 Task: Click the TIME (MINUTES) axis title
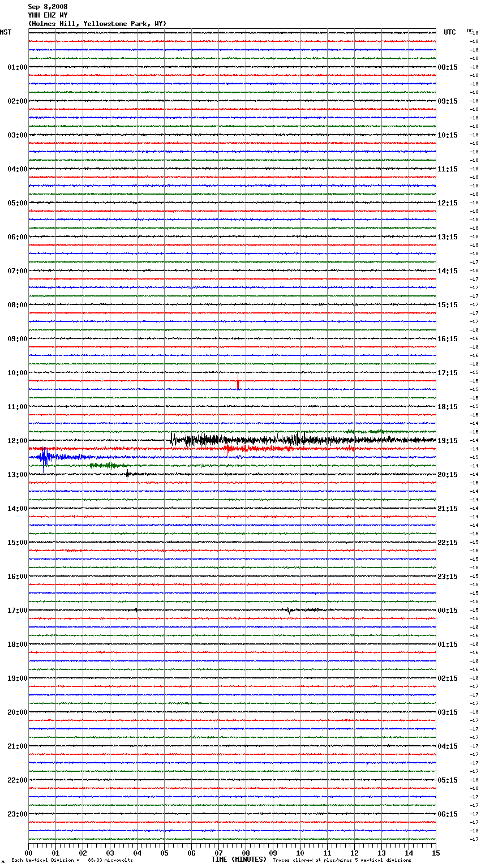[239, 860]
